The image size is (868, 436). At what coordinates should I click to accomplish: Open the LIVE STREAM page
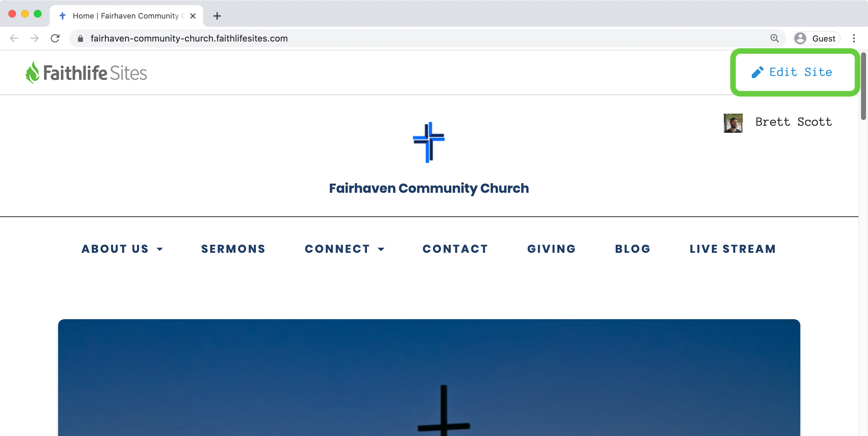[x=733, y=249]
